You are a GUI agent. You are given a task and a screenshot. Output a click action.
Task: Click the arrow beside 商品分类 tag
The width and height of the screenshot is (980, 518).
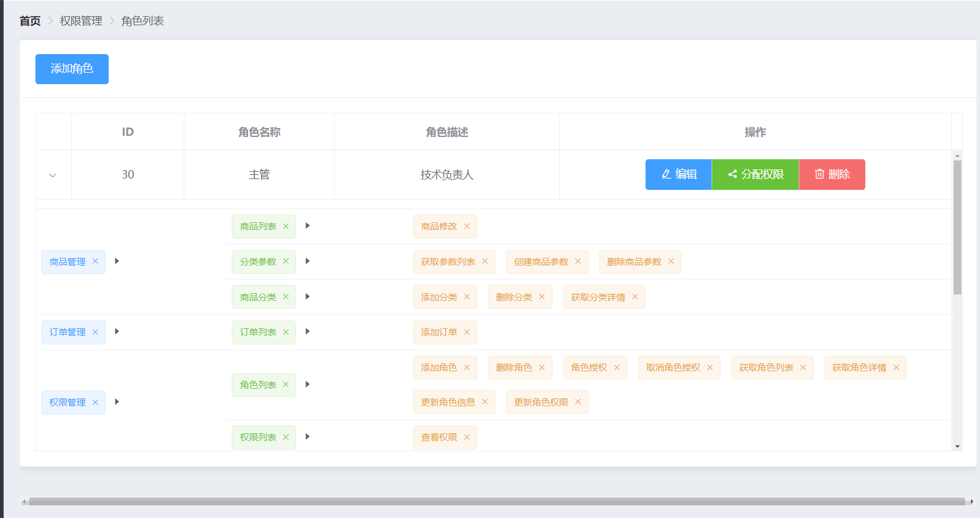click(x=307, y=297)
